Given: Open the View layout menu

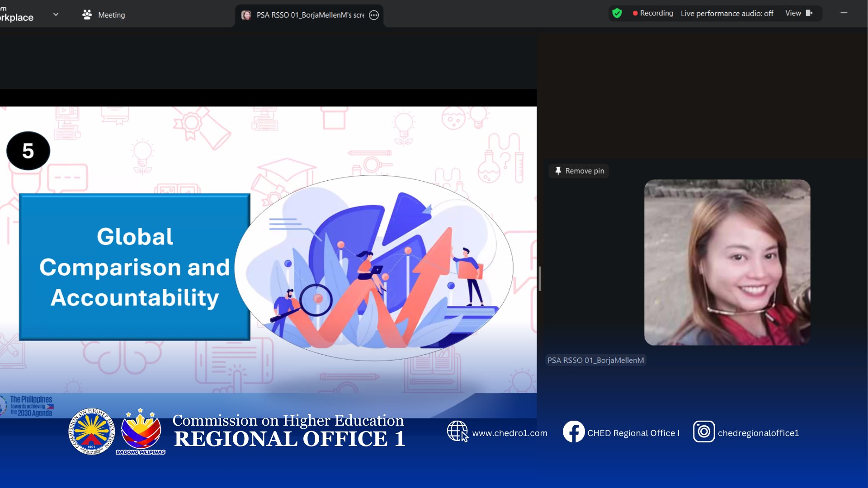Looking at the screenshot, I should click(793, 13).
